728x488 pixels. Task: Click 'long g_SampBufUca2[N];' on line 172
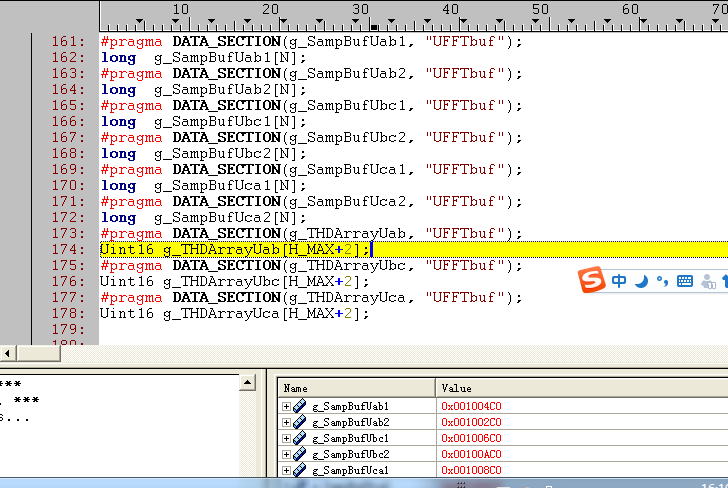pos(203,218)
